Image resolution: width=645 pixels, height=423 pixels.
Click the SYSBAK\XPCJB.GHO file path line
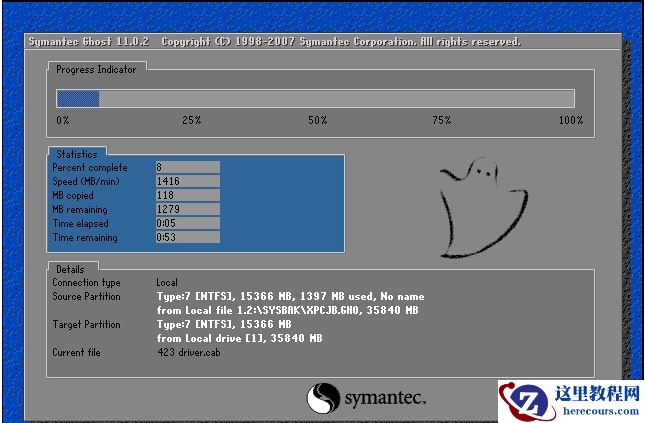(288, 310)
